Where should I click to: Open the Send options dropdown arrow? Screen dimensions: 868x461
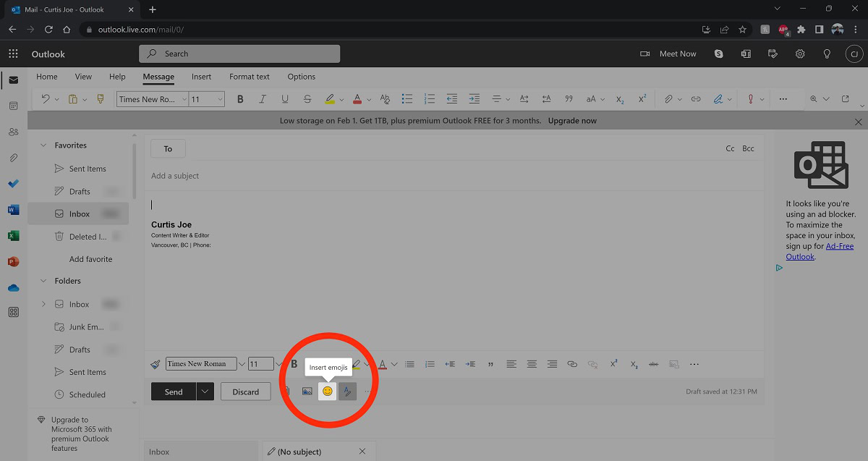(x=205, y=392)
